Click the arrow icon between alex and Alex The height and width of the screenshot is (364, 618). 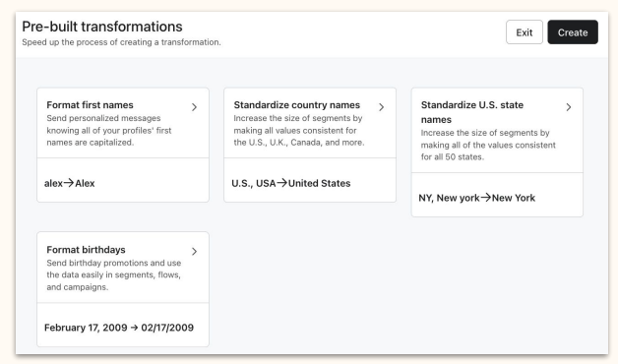pyautogui.click(x=69, y=183)
